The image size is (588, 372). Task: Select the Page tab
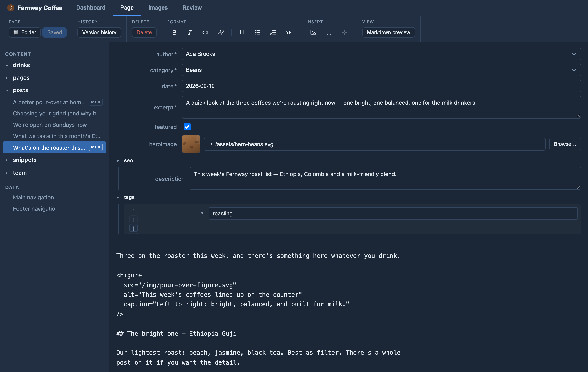127,8
